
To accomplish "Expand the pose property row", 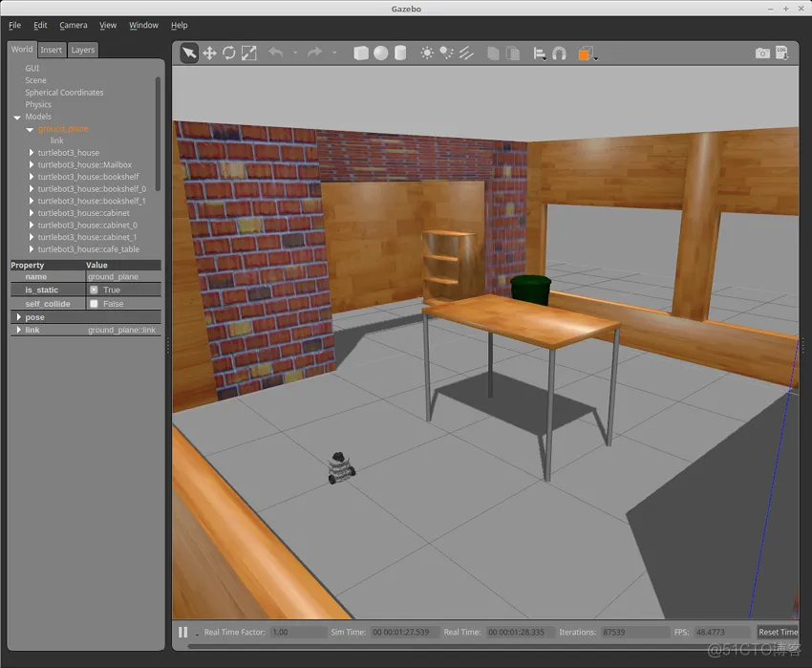I will pyautogui.click(x=19, y=316).
